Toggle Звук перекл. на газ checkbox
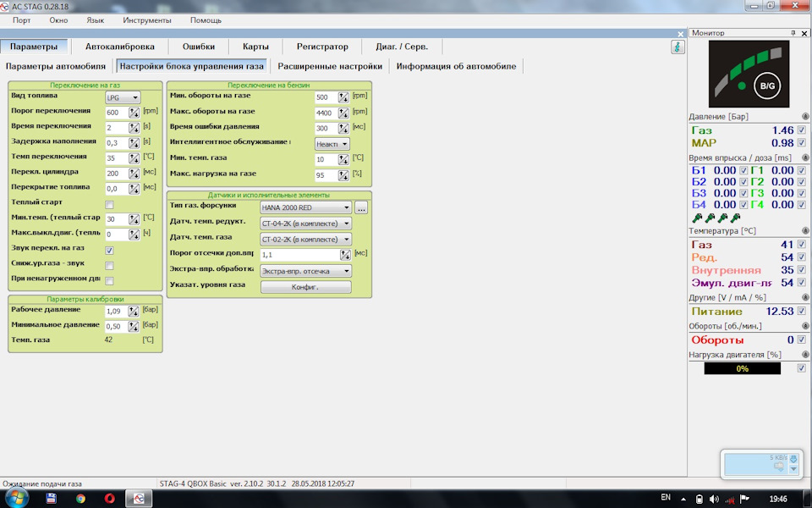812x508 pixels. coord(109,251)
